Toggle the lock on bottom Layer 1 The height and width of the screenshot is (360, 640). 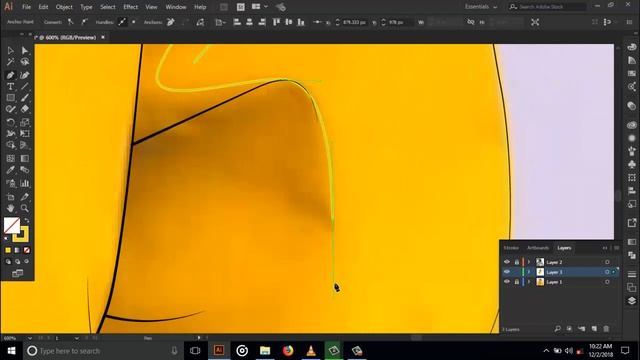517,282
